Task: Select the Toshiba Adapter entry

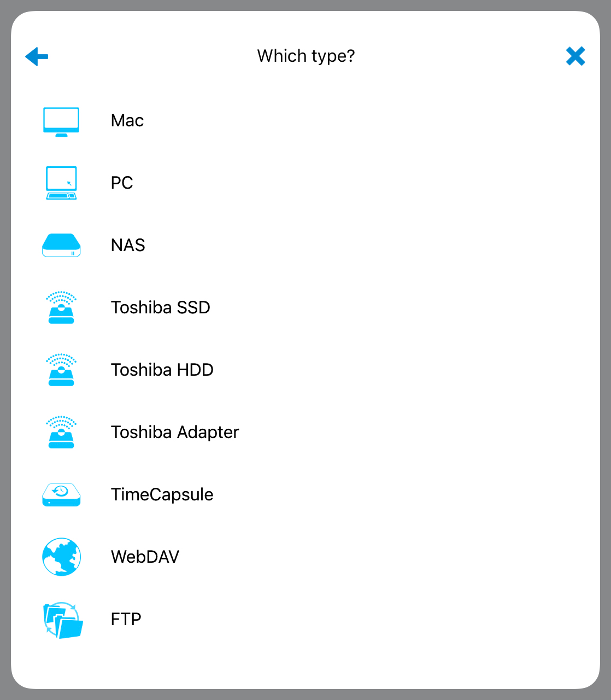Action: pos(175,433)
